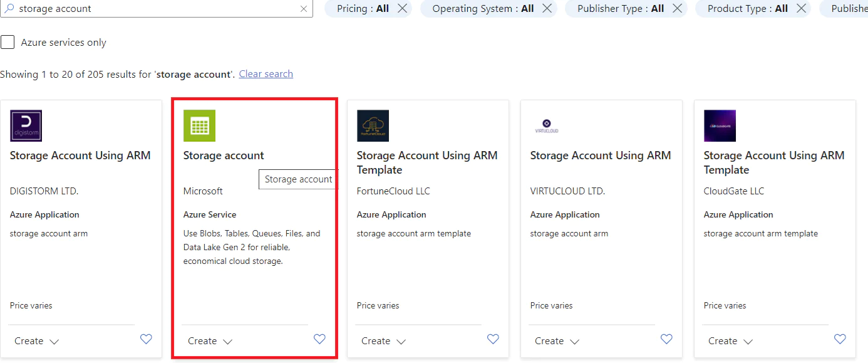Open the DIGISTORM Storage Account Using ARM title

click(80, 155)
